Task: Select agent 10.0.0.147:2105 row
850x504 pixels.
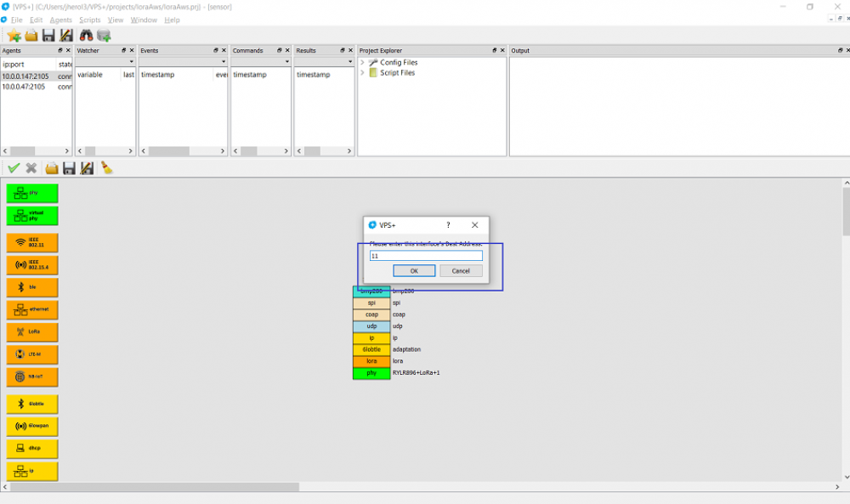Action: tap(37, 76)
